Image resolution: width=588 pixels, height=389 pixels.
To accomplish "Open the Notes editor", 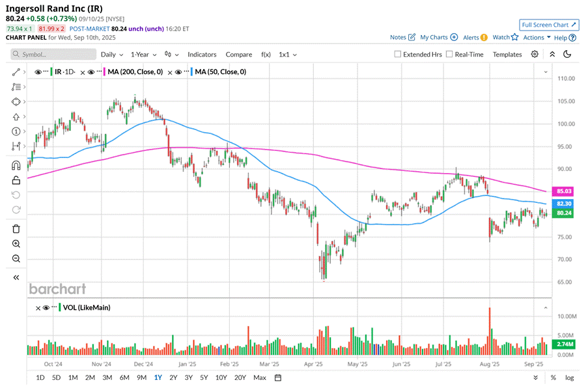I will pos(402,37).
